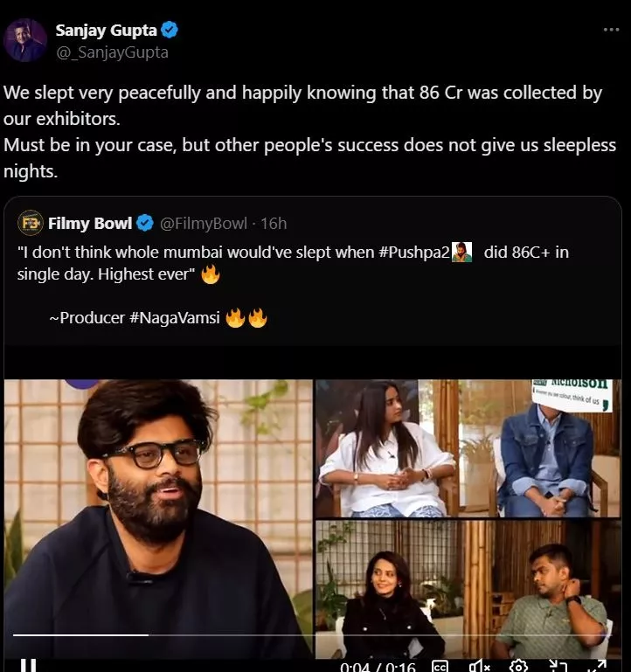Open the three-dot more options menu
This screenshot has width=631, height=672.
[x=611, y=30]
